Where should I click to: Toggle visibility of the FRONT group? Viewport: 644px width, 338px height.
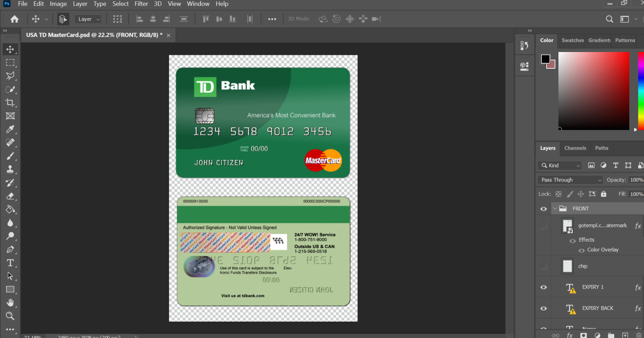[x=543, y=209]
